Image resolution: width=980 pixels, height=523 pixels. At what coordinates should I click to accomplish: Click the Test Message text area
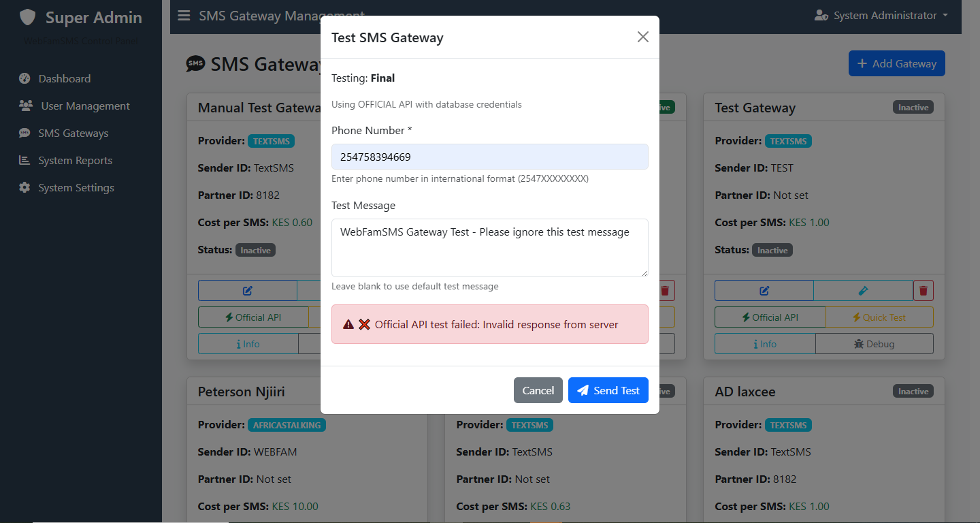pos(489,247)
